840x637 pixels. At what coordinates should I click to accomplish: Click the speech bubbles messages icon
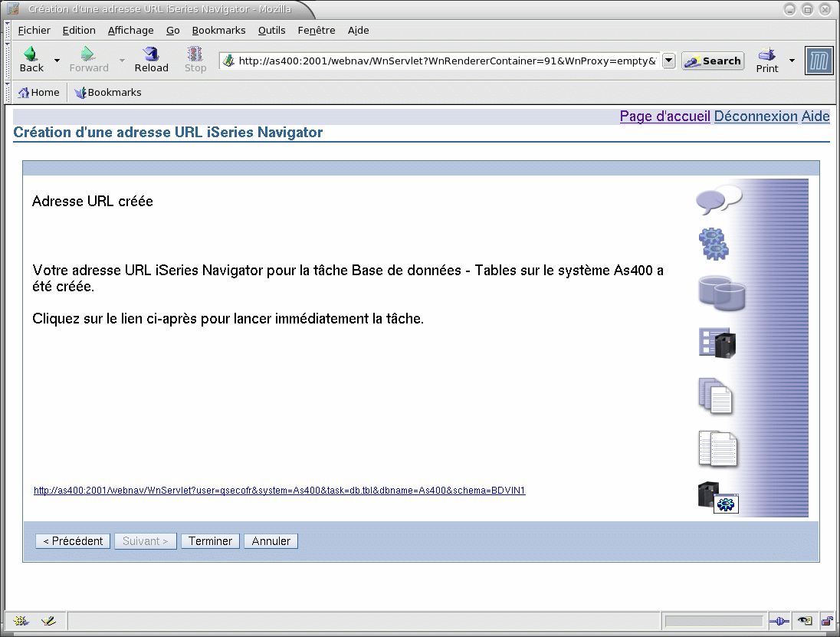tap(718, 200)
